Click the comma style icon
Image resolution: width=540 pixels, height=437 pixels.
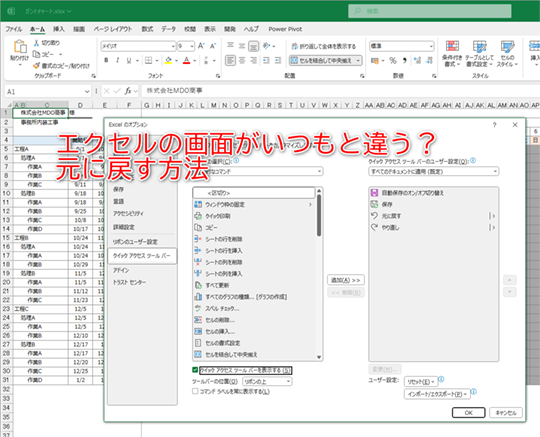[405, 60]
